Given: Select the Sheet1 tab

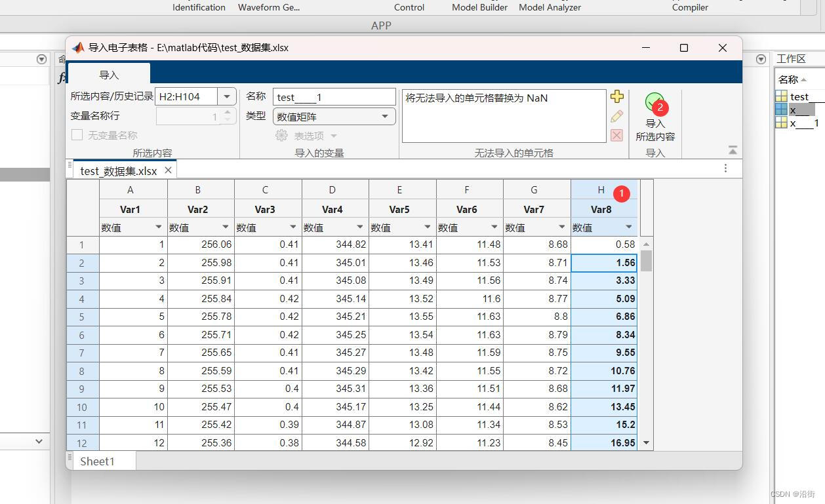Looking at the screenshot, I should pos(97,461).
